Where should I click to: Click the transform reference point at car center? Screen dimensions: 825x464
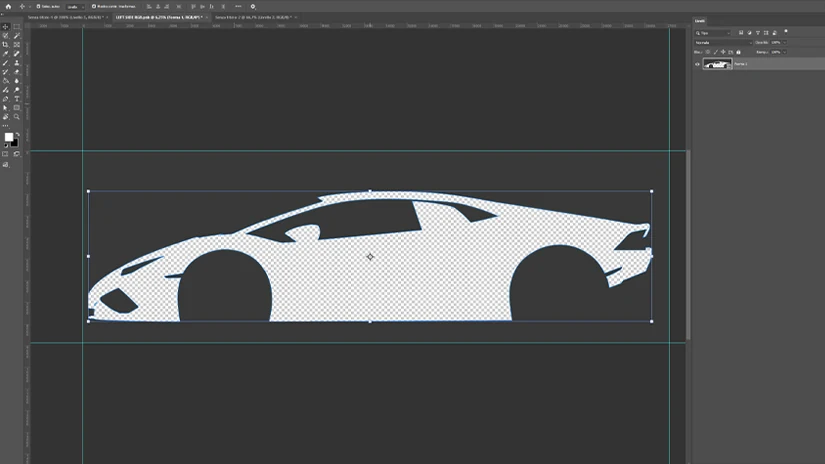370,257
